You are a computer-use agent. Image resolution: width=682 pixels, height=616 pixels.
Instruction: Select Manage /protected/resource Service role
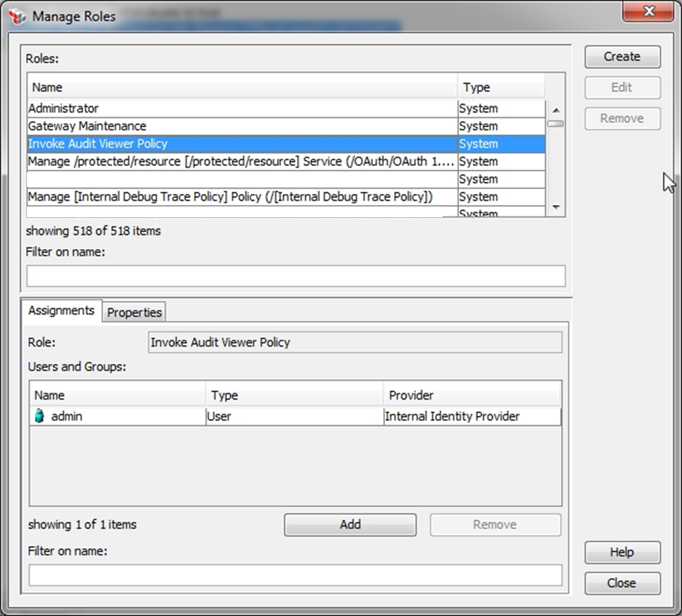242,161
